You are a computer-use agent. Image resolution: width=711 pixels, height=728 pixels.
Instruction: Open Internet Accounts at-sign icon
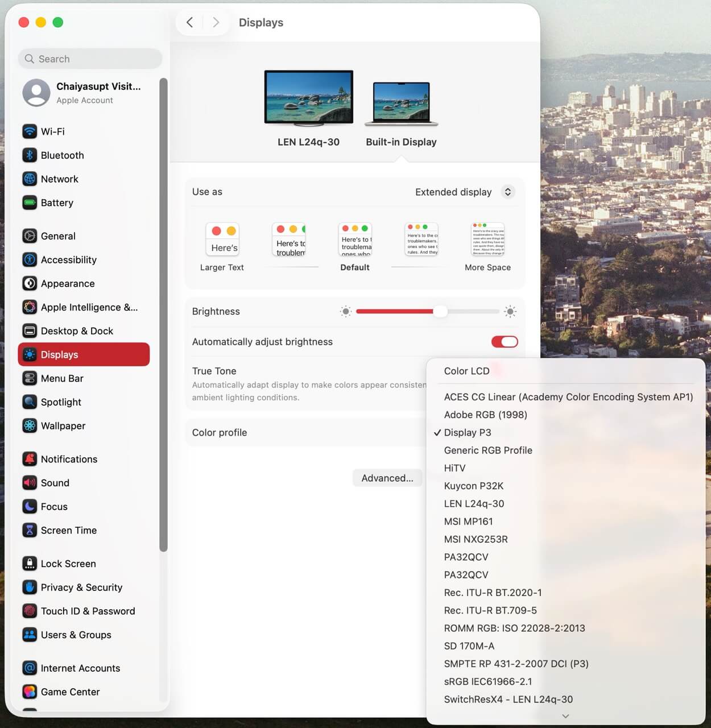click(x=30, y=668)
